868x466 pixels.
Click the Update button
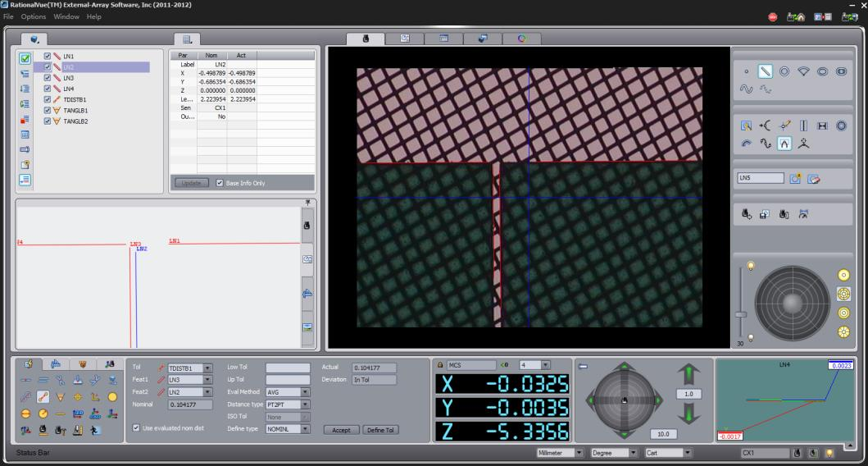192,183
